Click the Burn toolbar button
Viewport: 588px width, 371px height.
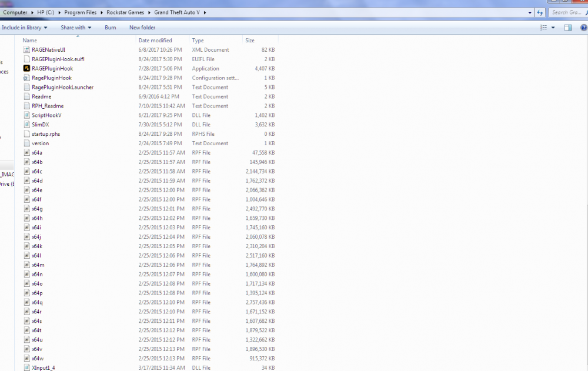tap(111, 28)
